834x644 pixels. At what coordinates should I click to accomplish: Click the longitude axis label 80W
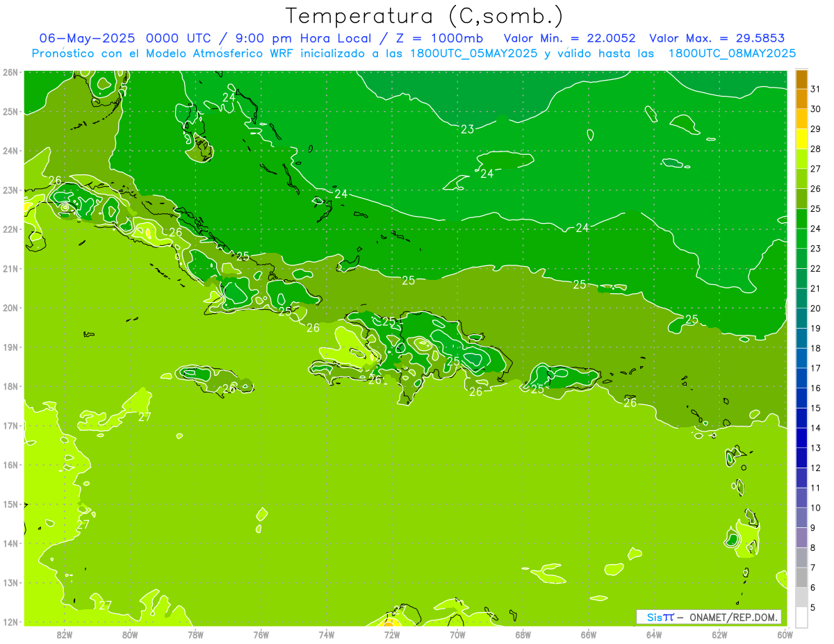pyautogui.click(x=130, y=634)
